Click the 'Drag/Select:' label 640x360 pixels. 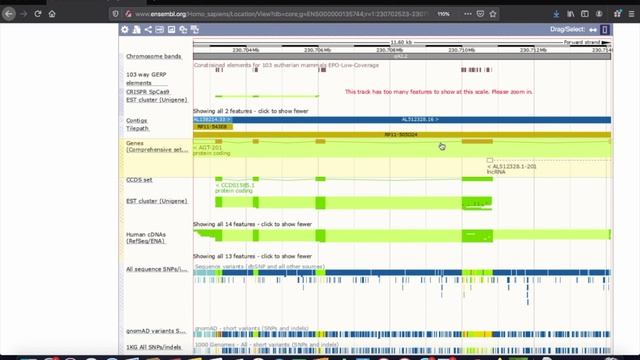point(567,29)
